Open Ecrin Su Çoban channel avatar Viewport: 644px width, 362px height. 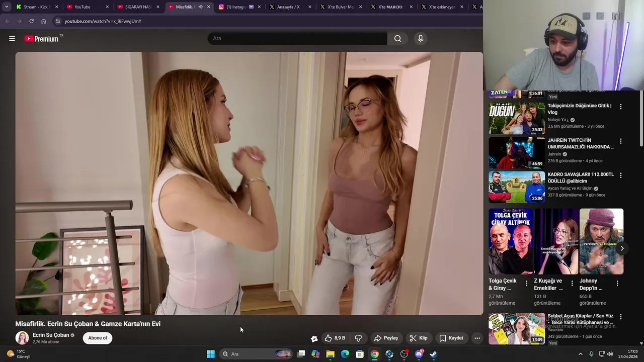pos(22,338)
